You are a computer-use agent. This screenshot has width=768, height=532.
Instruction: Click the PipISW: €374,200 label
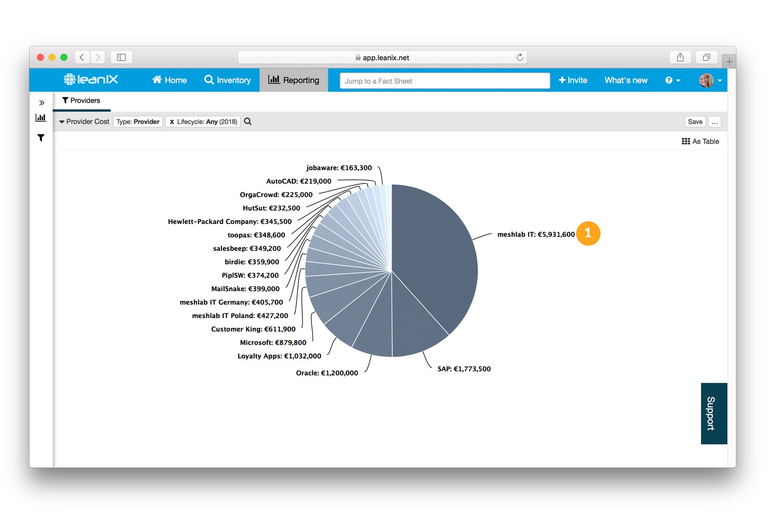(x=250, y=275)
